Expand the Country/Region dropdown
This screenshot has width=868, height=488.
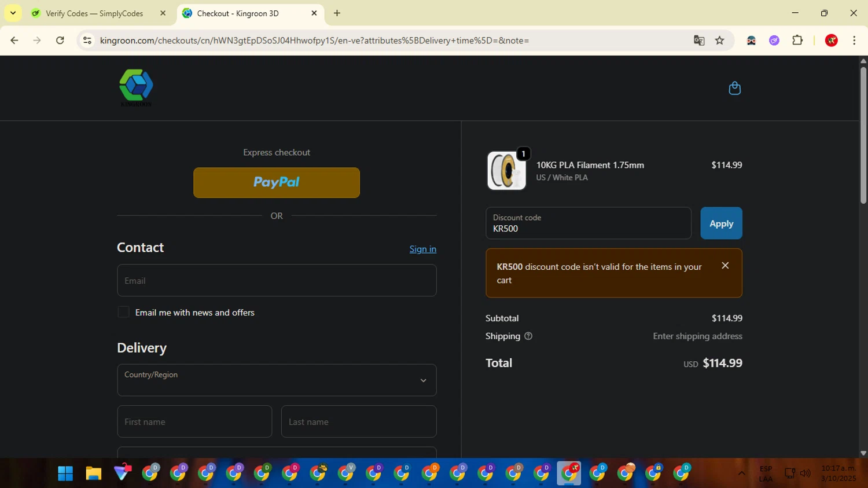[277, 380]
